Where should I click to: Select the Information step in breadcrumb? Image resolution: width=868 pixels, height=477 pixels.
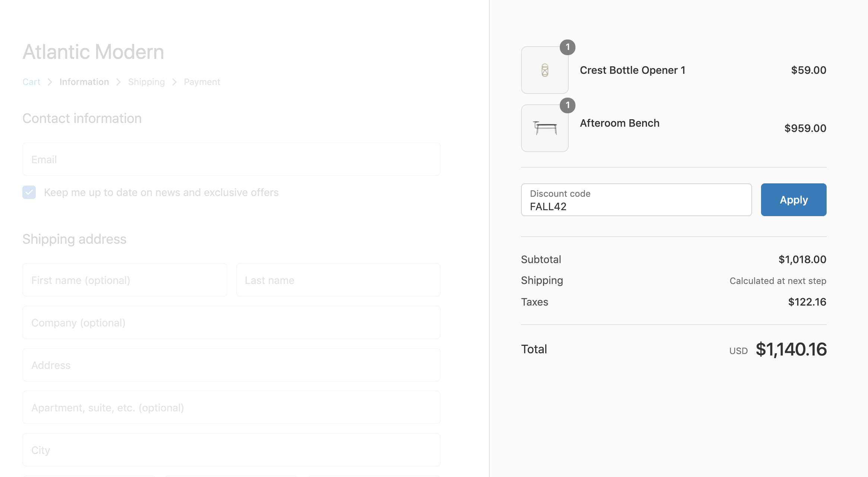tap(84, 82)
